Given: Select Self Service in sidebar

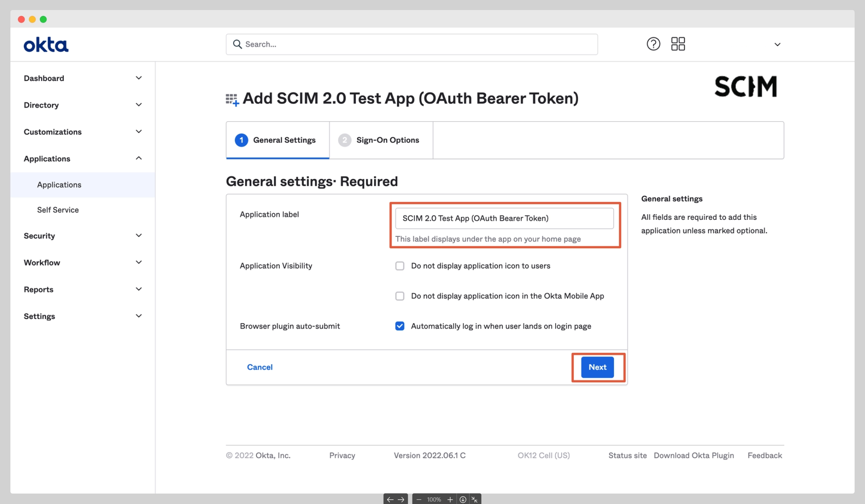Looking at the screenshot, I should click(x=58, y=210).
